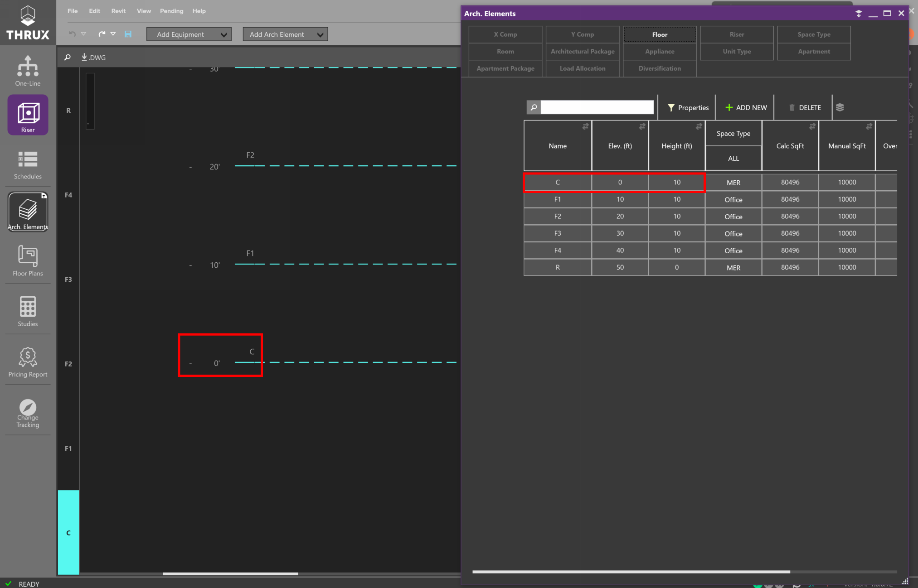The width and height of the screenshot is (918, 588).
Task: Select the F3 row name cell
Action: 558,233
